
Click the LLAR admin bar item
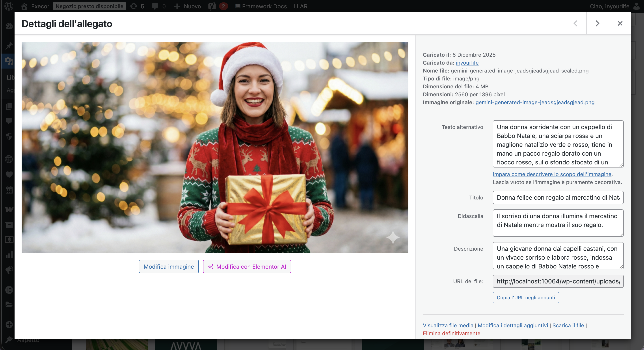(x=300, y=6)
